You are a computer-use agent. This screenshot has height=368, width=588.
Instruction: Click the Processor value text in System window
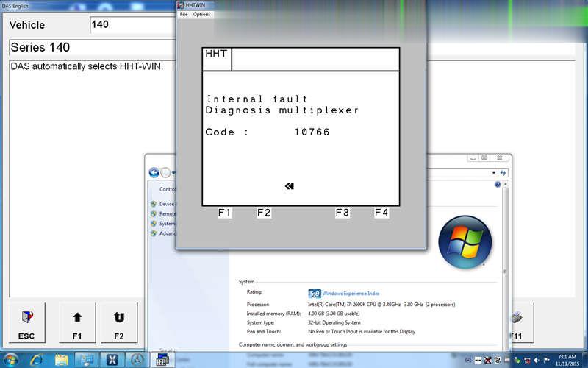(x=381, y=305)
